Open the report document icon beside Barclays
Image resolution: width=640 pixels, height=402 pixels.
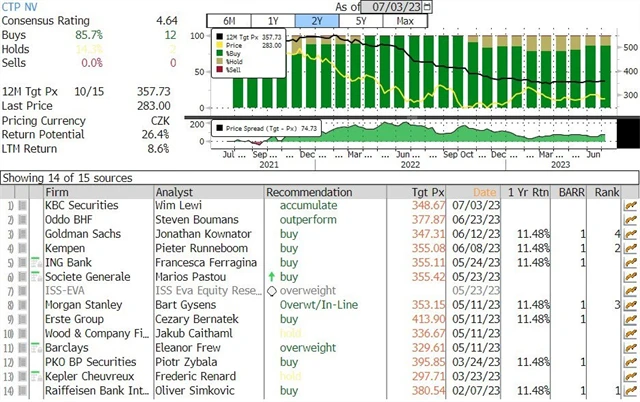coord(36,348)
